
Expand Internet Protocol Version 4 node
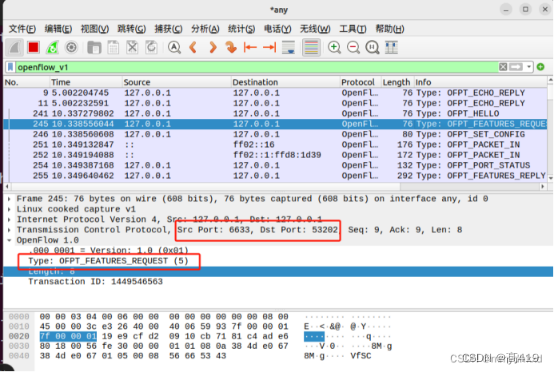point(9,219)
